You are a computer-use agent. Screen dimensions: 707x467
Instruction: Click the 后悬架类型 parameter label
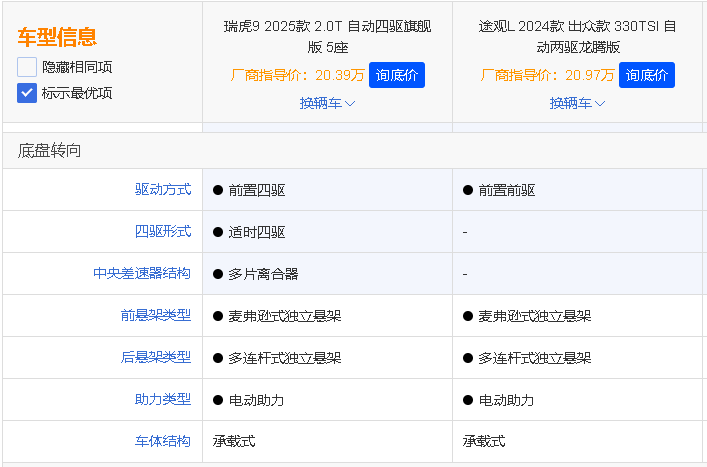[x=156, y=357]
